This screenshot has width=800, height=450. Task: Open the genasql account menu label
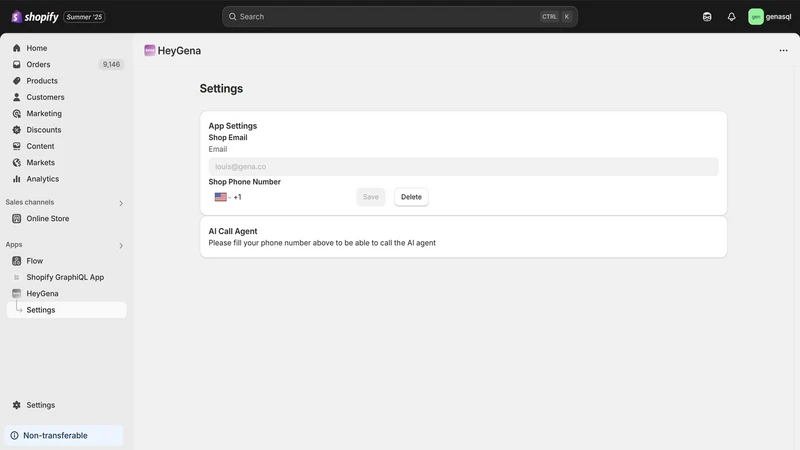(778, 17)
